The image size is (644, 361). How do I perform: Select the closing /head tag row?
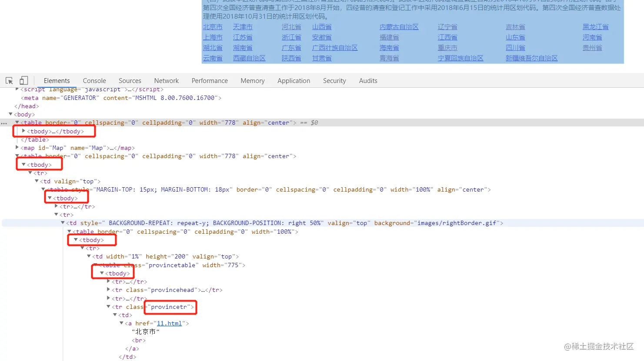[x=27, y=106]
